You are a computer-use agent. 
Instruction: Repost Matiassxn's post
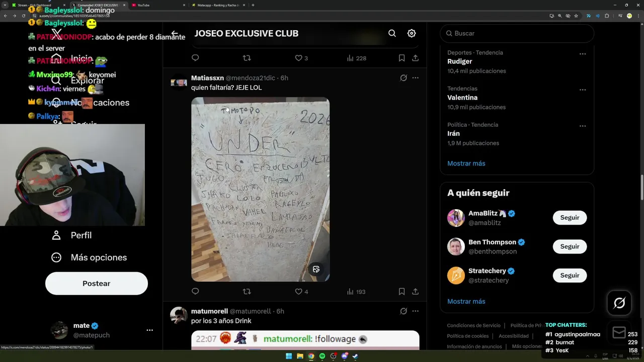(x=247, y=292)
